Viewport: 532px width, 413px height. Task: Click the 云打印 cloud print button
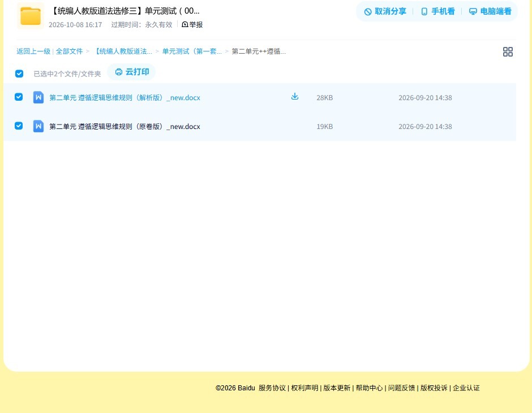point(132,72)
